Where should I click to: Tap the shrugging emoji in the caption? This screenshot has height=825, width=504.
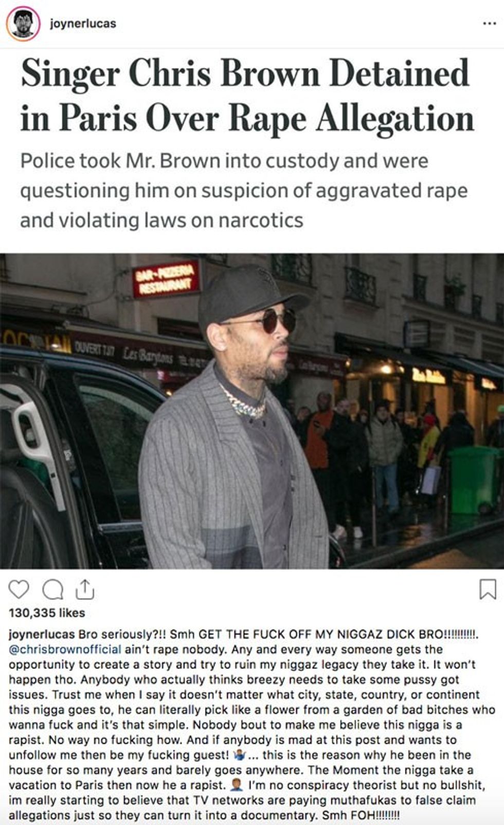point(240,755)
